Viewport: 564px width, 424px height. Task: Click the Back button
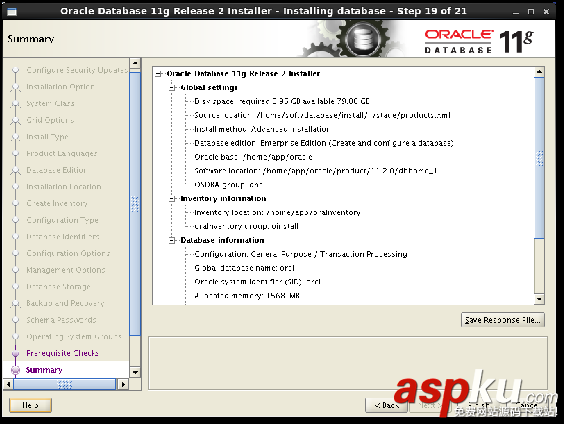pos(386,405)
